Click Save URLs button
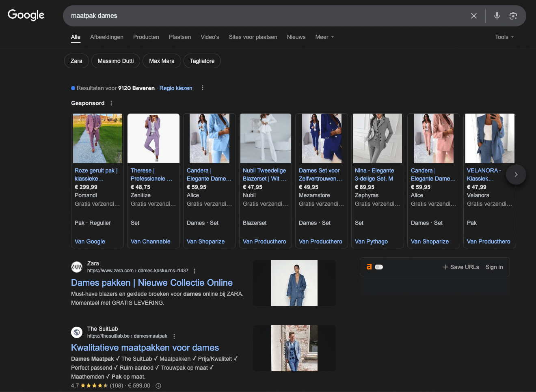This screenshot has height=392, width=536. pos(461,267)
